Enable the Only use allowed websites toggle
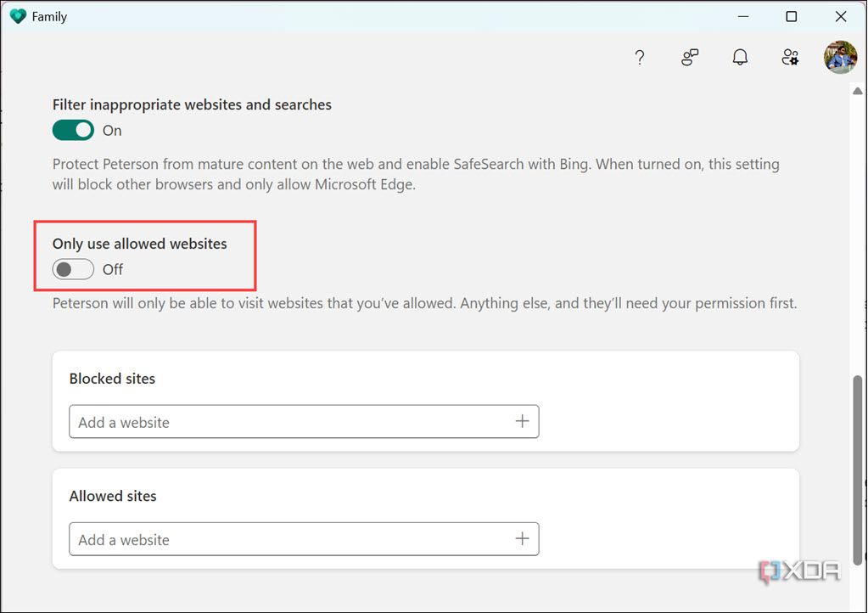Screen dimensions: 868x613 [x=73, y=269]
